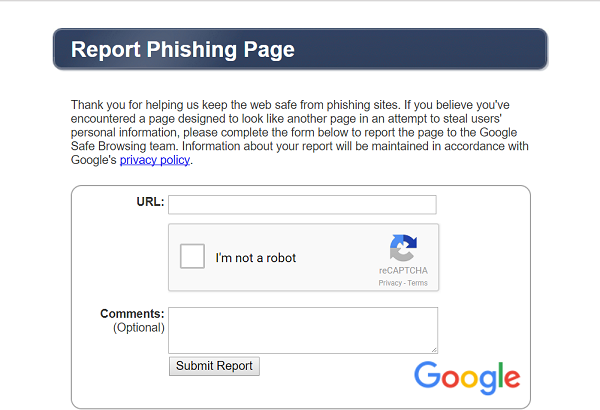Open the reCAPTCHA Terms link
The image size is (600, 410).
click(417, 283)
